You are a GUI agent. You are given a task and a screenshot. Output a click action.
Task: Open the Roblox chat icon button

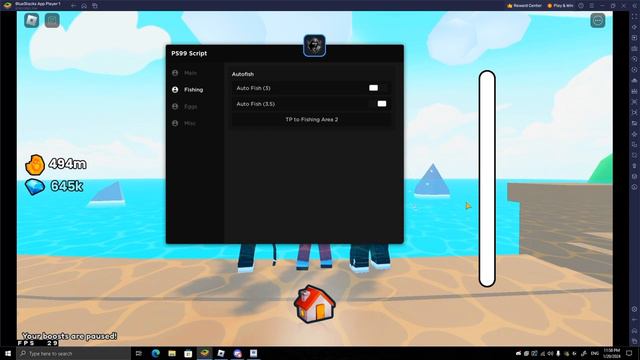(x=52, y=20)
